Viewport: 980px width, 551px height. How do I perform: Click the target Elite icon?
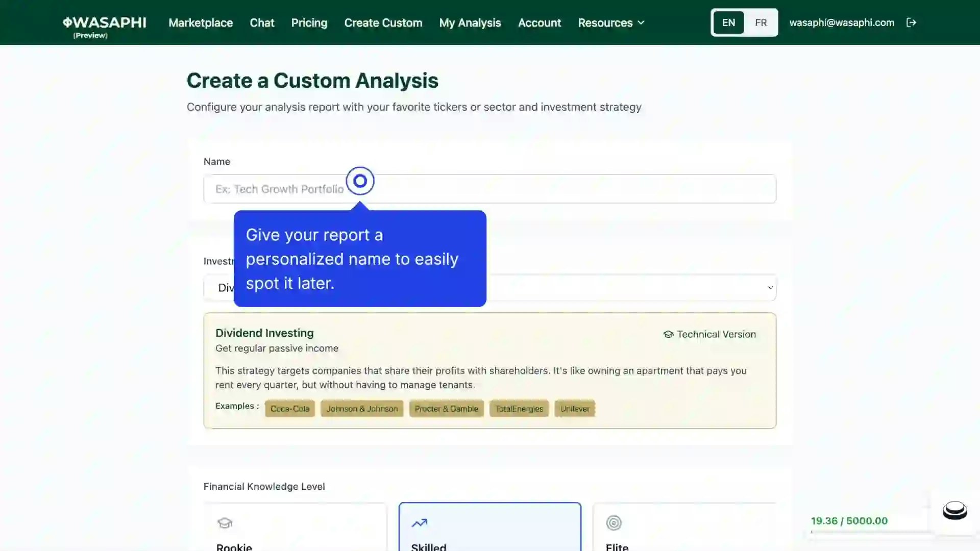[614, 523]
